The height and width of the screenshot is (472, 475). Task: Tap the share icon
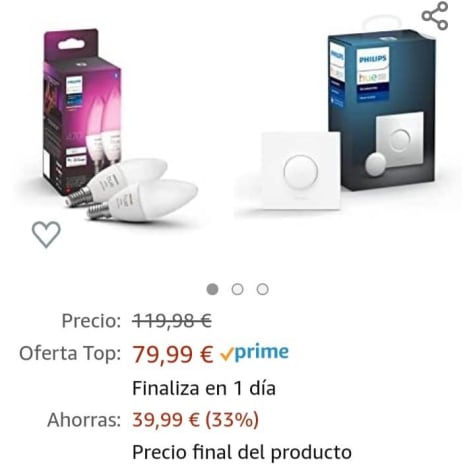click(435, 16)
